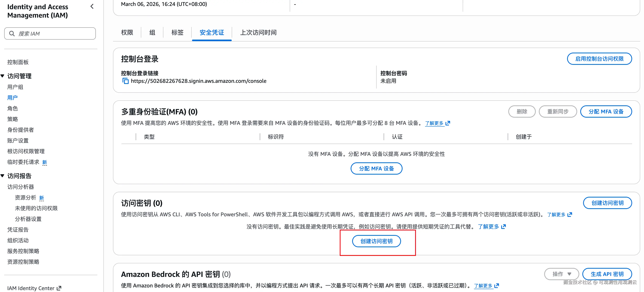The width and height of the screenshot is (644, 292).
Task: Click the external link icon next to the access key limit description
Action: click(x=570, y=214)
